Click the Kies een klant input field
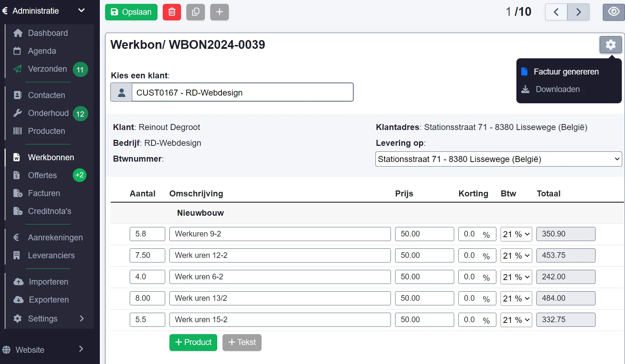This screenshot has height=364, width=625. click(242, 92)
